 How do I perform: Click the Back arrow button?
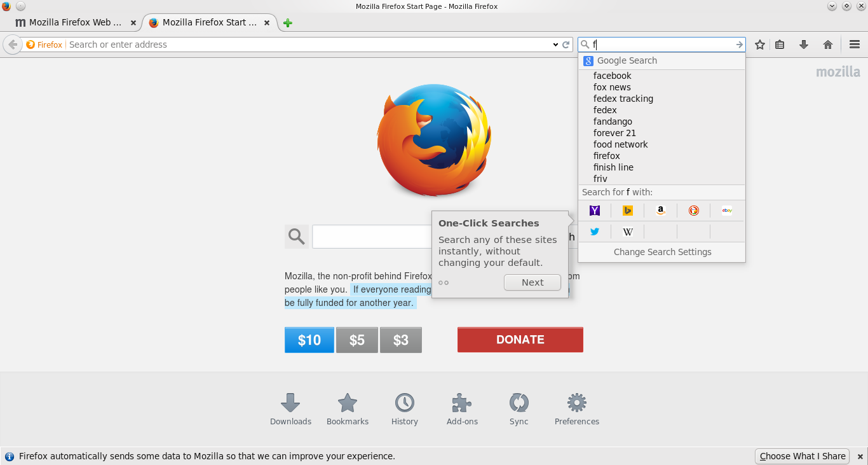pyautogui.click(x=12, y=45)
